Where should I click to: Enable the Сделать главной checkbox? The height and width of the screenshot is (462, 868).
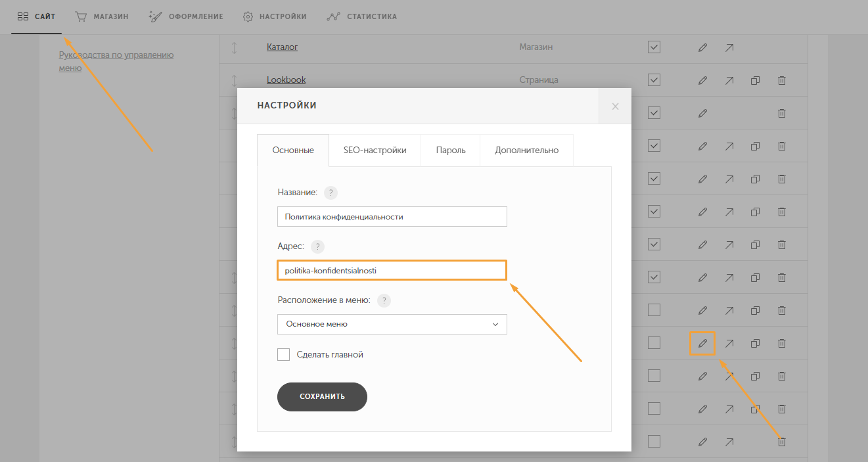pyautogui.click(x=284, y=355)
